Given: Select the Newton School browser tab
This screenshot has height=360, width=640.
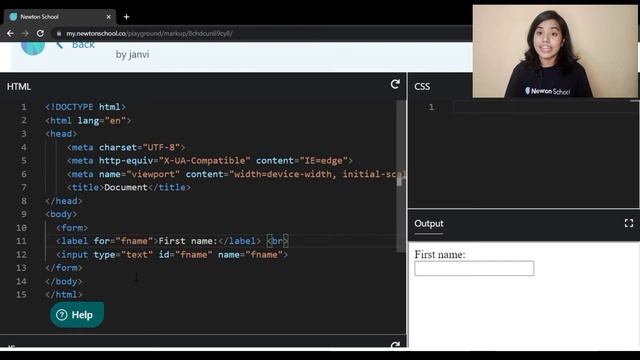Looking at the screenshot, I should pos(60,17).
